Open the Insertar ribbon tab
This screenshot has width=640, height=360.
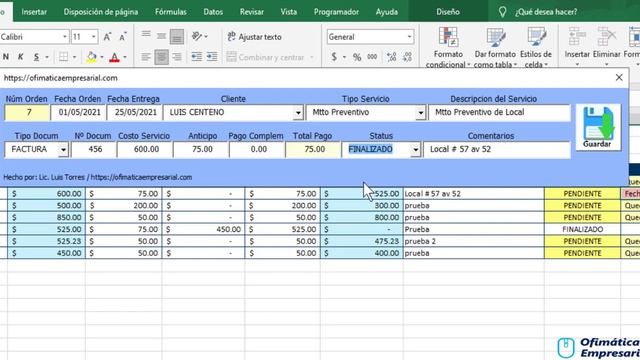click(x=34, y=12)
